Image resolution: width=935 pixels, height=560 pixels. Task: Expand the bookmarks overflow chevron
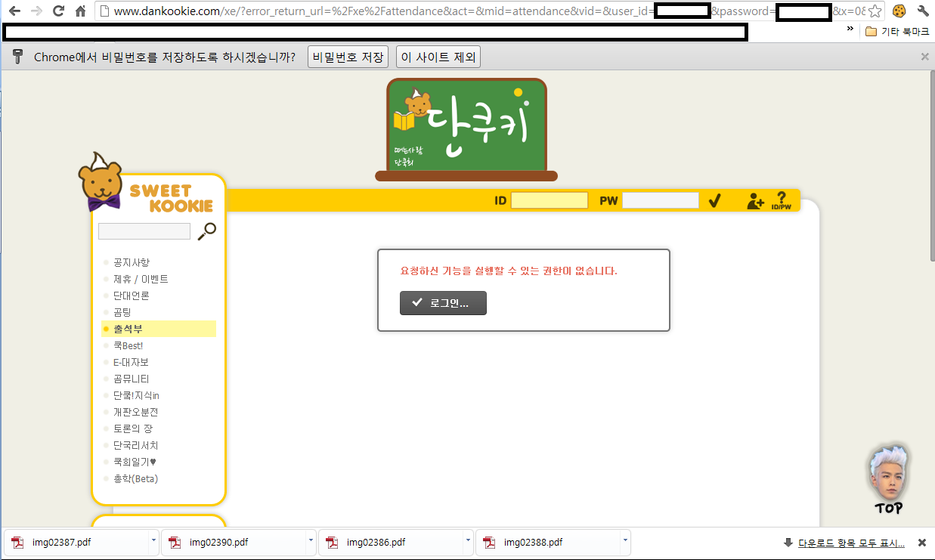coord(850,29)
